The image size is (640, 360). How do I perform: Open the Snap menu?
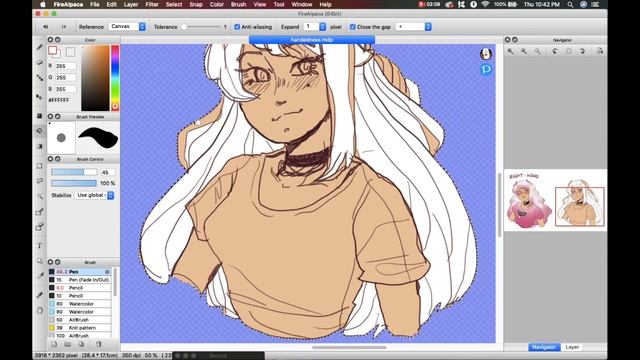[196, 4]
